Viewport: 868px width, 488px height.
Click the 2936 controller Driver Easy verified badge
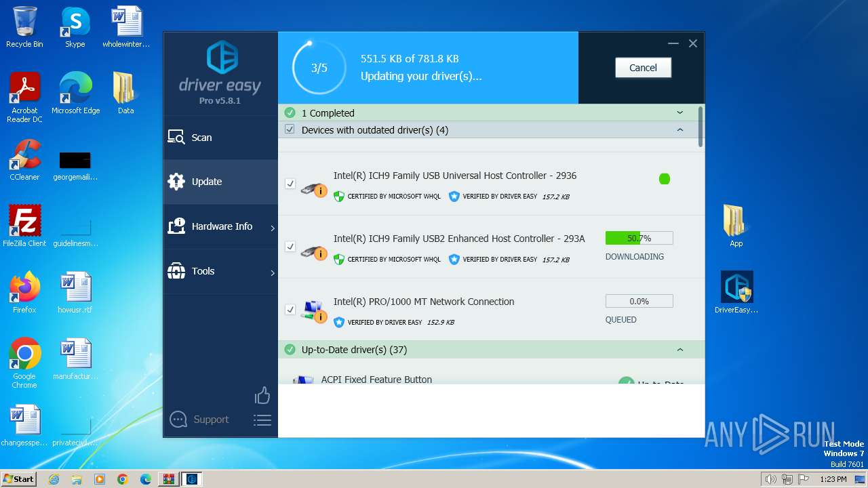(x=454, y=197)
